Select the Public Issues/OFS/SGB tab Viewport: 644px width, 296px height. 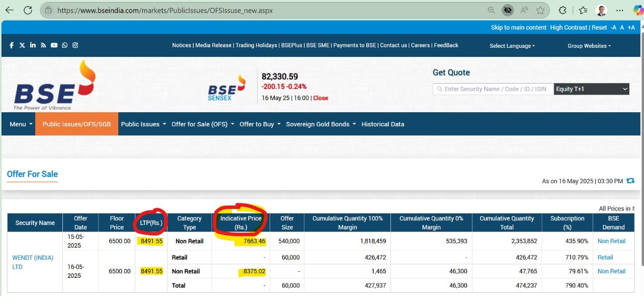click(x=76, y=124)
